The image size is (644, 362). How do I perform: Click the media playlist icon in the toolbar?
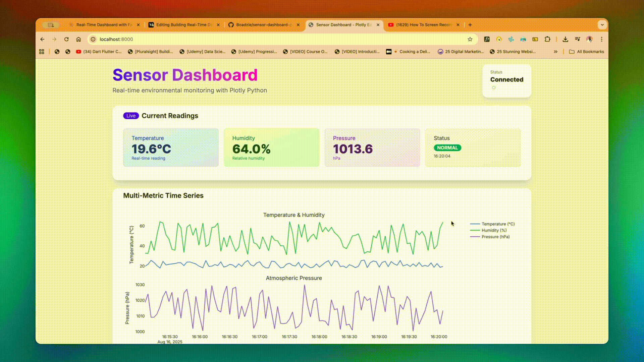578,39
